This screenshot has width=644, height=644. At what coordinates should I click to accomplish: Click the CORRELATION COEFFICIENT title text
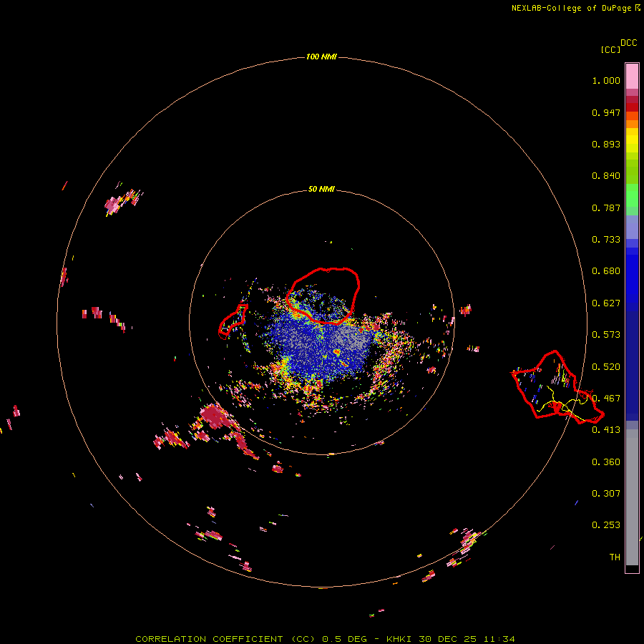pos(209,639)
